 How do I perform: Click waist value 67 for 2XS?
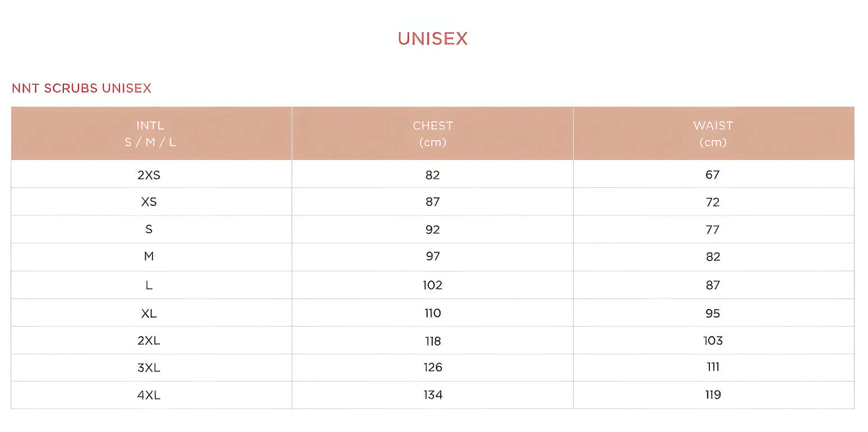713,175
